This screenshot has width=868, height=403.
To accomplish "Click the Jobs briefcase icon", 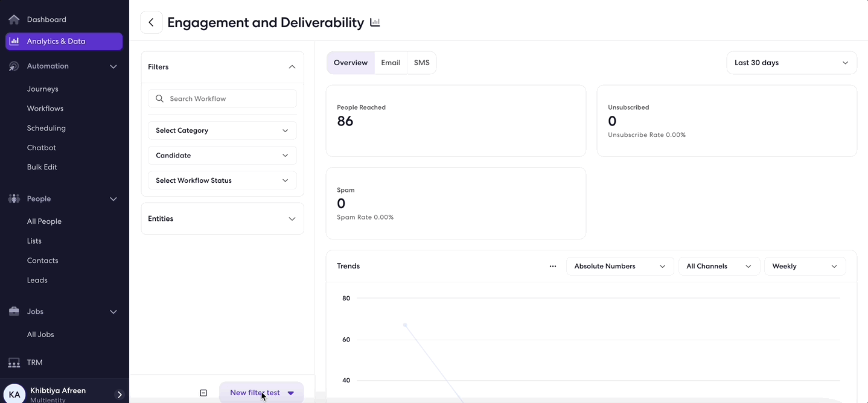I will (14, 311).
